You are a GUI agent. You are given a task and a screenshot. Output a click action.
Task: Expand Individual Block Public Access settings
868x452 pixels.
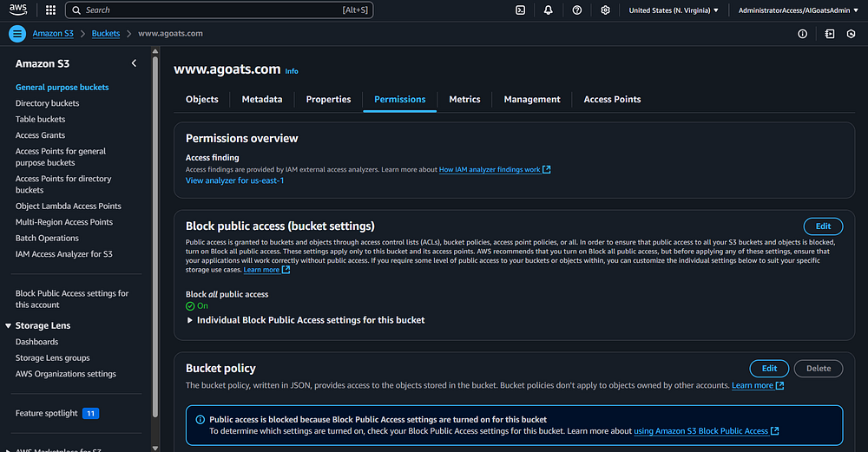point(191,320)
